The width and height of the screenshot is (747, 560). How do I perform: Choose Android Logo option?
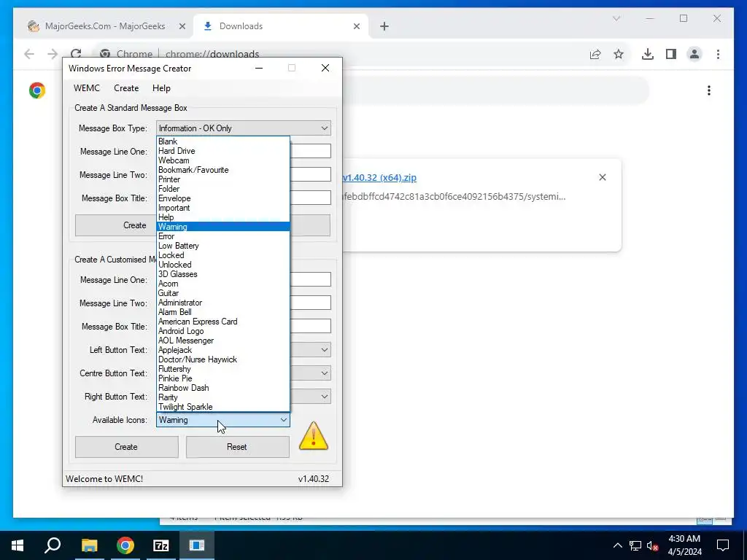coord(223,331)
